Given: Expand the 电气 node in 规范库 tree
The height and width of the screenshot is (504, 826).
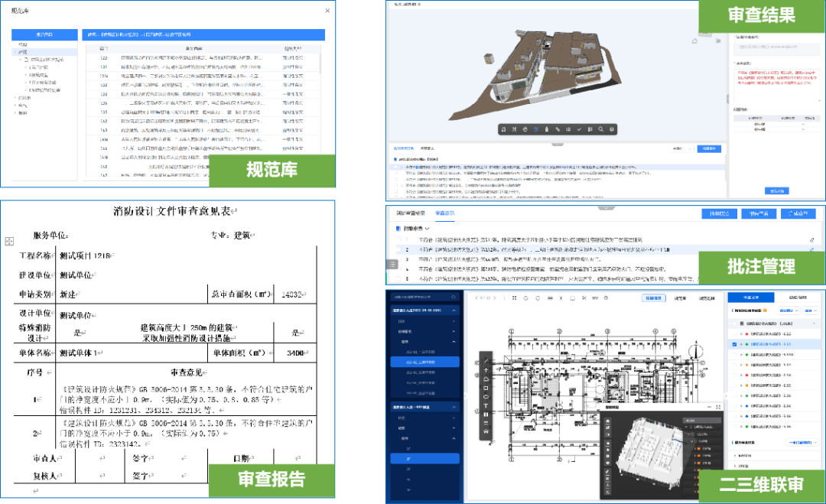Looking at the screenshot, I should [x=17, y=106].
